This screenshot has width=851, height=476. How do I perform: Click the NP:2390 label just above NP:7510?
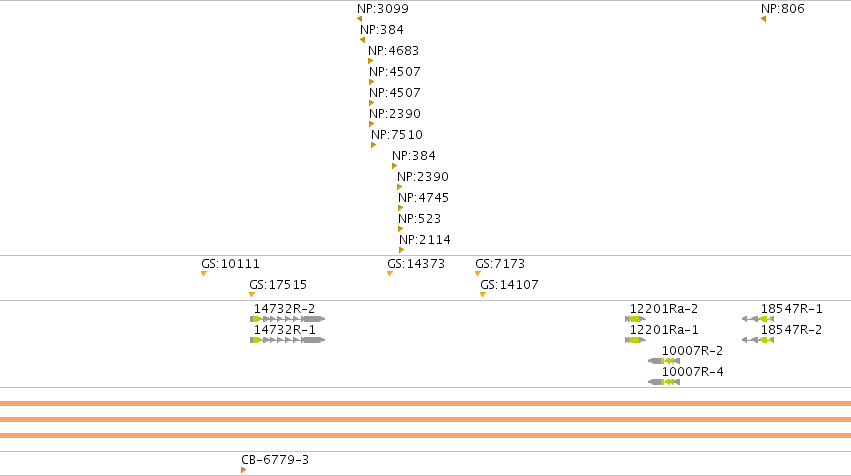click(x=395, y=113)
